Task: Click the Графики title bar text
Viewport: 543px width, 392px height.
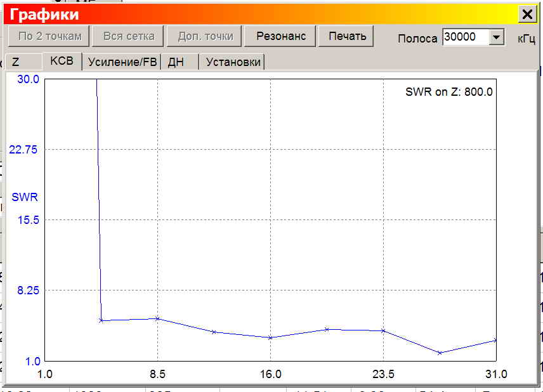Action: 44,15
